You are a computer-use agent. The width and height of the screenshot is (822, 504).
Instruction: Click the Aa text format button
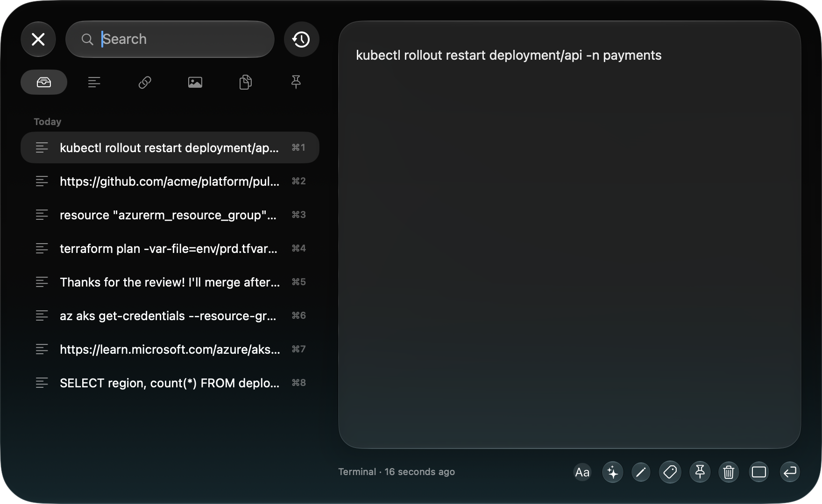[x=582, y=472]
